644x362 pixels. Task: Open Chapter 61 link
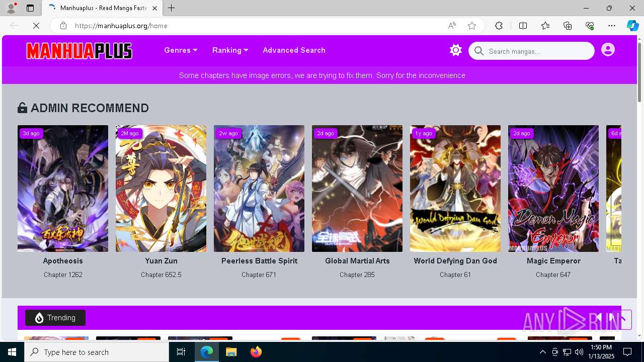point(455,275)
